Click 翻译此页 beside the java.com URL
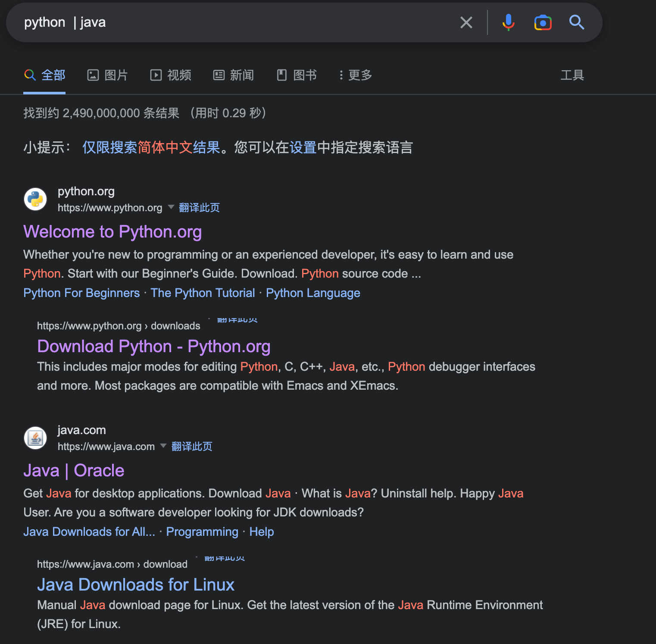656x644 pixels. pos(192,447)
